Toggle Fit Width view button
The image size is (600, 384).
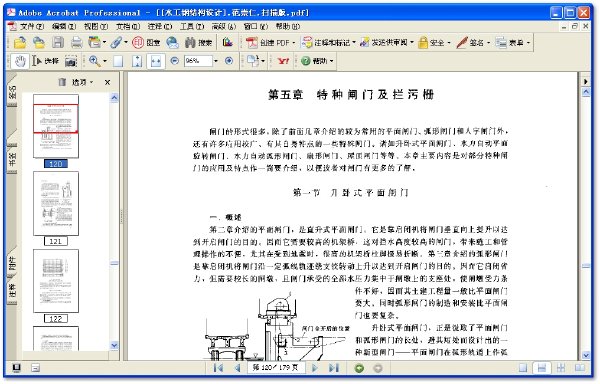click(156, 61)
